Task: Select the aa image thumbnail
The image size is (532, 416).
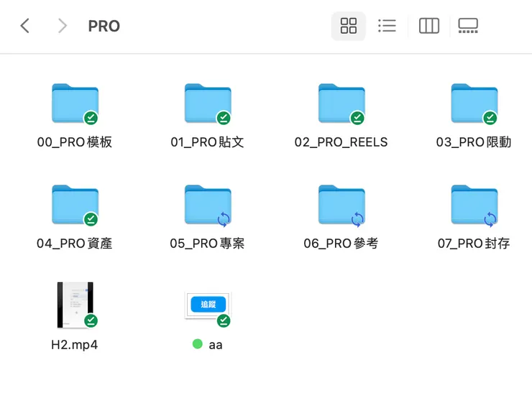Action: point(208,305)
